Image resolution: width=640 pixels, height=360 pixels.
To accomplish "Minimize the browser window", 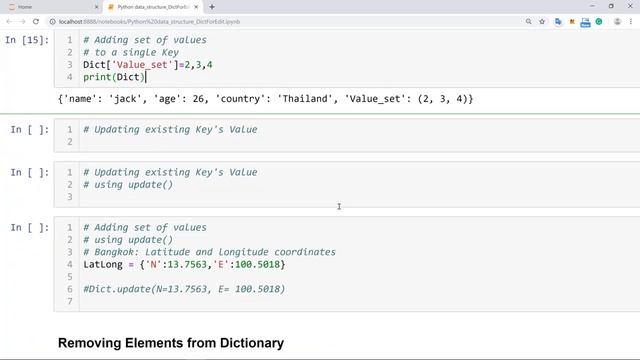I will pyautogui.click(x=592, y=6).
